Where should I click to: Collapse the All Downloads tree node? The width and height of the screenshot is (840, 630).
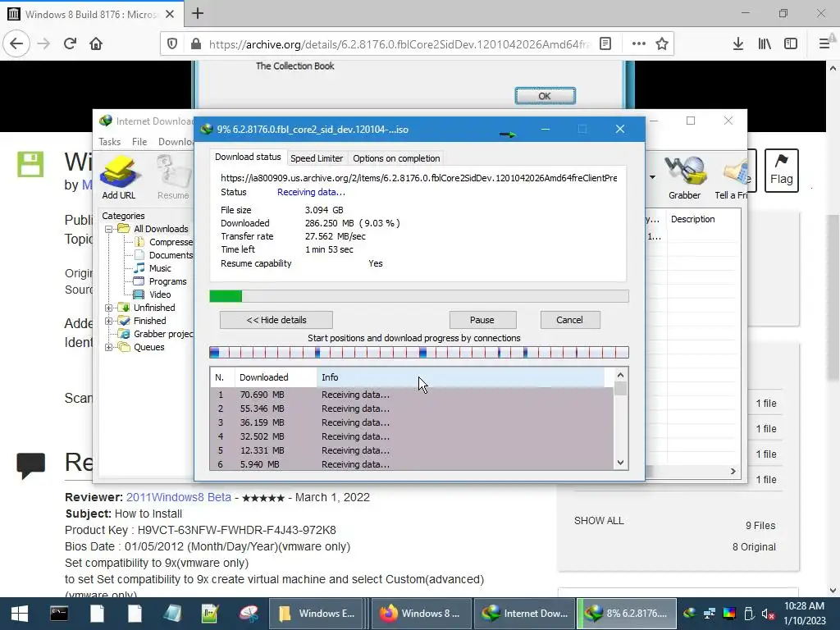(109, 229)
